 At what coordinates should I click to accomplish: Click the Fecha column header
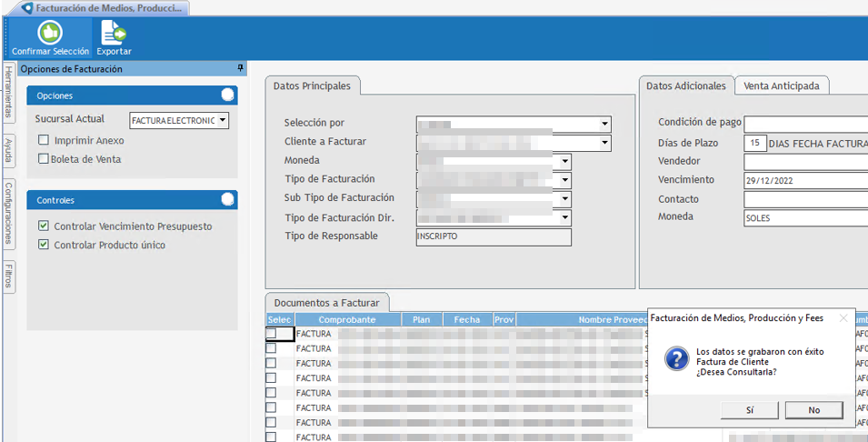click(467, 319)
